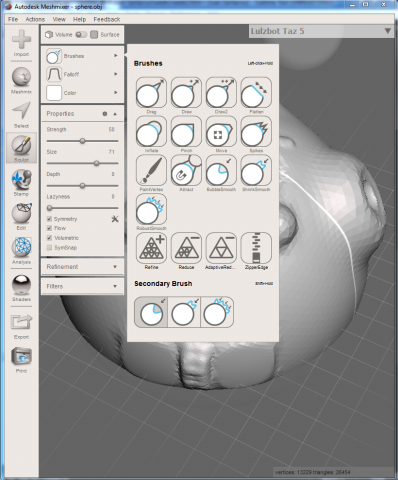Viewport: 398px width, 480px height.
Task: Activate the Select tool
Action: 21,115
